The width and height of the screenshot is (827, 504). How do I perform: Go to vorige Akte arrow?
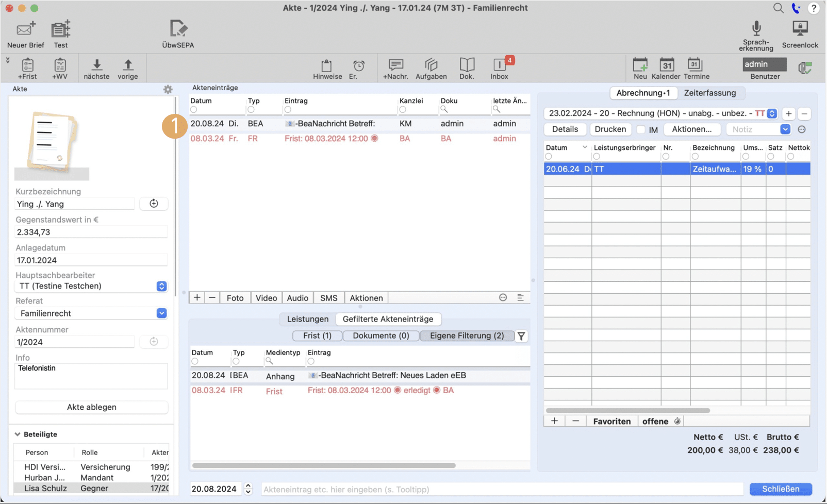(x=128, y=65)
